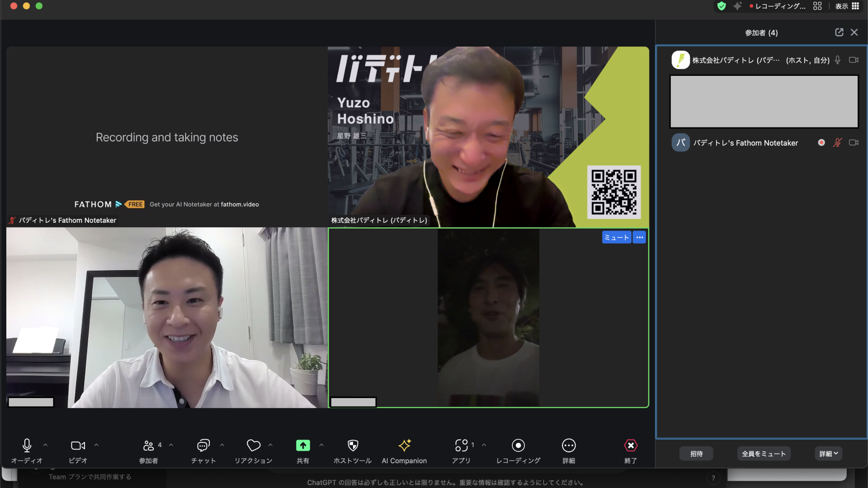Click the redacted participant entry in list
Screen dimensions: 868x488
(764, 102)
